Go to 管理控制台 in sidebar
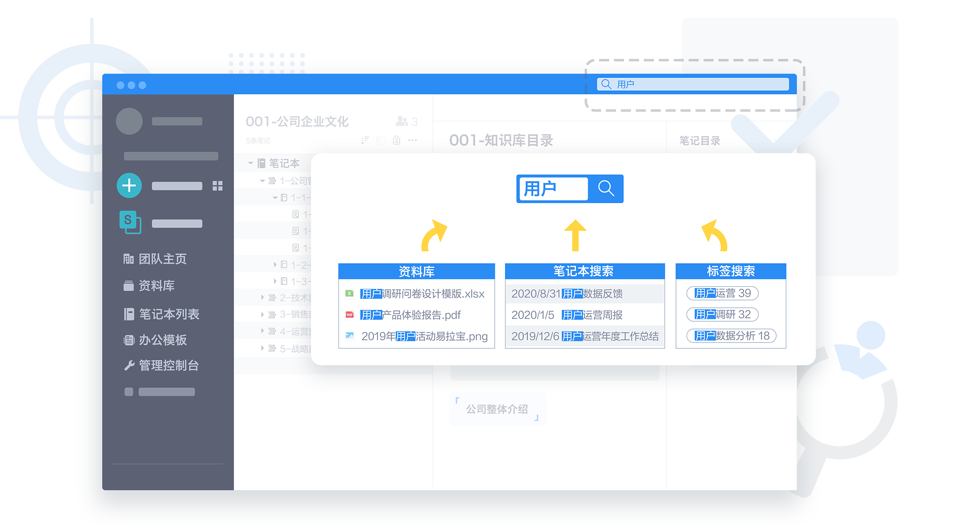980x524 pixels. point(168,365)
